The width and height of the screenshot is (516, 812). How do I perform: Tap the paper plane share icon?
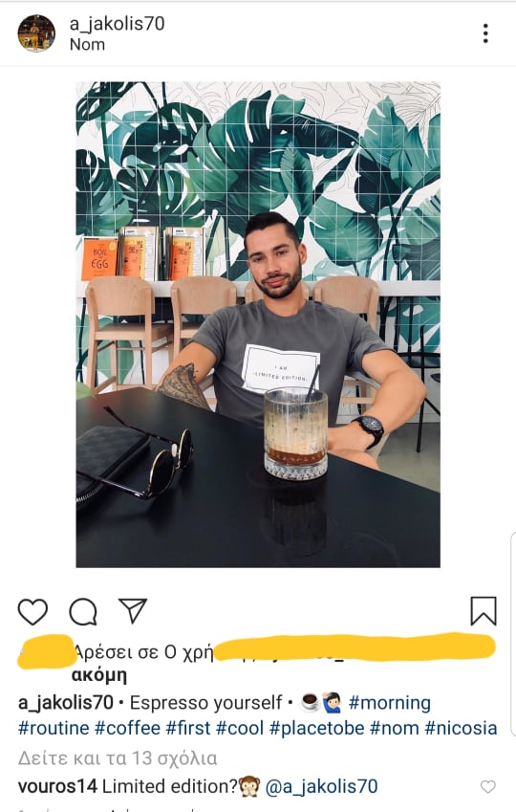(x=133, y=610)
